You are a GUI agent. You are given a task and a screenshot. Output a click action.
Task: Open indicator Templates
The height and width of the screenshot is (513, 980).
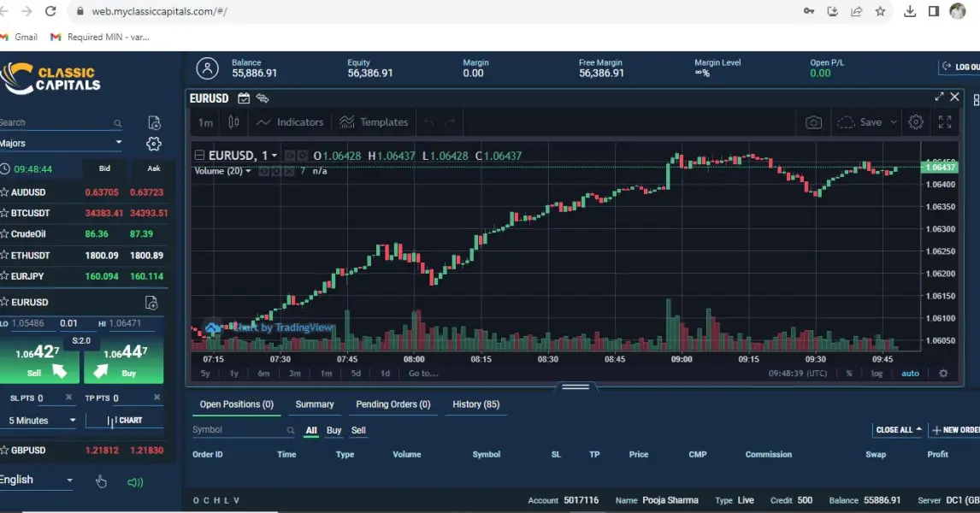(374, 122)
